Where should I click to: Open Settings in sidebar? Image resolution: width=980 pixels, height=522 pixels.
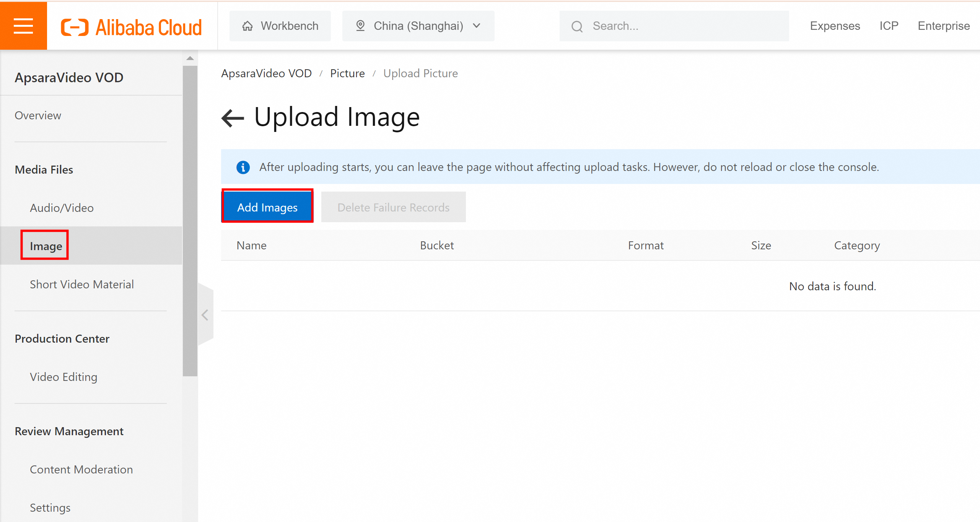[50, 507]
